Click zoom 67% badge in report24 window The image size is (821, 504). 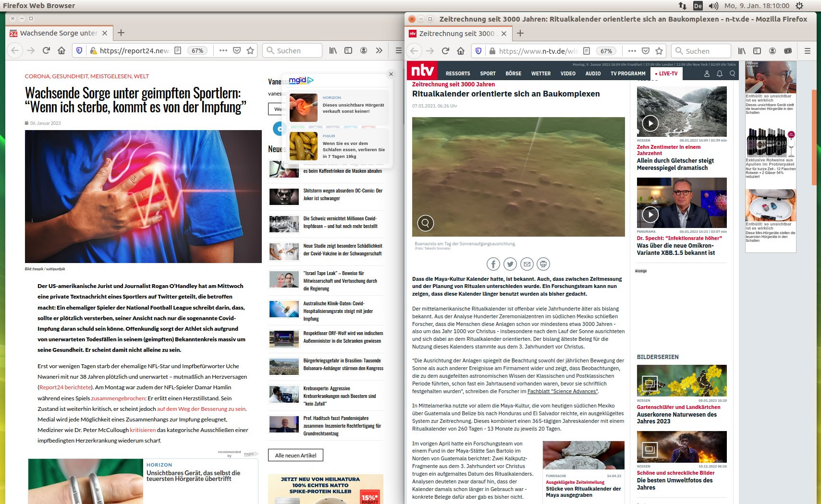click(197, 50)
